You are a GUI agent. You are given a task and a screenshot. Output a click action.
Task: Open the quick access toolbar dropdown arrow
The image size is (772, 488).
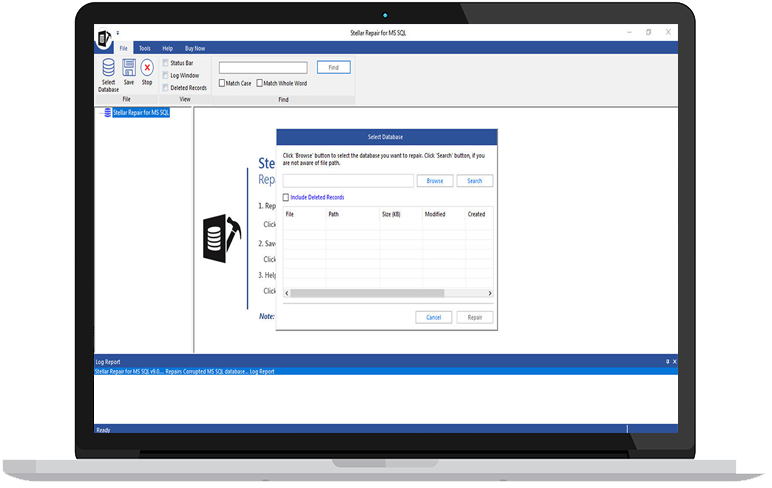pyautogui.click(x=118, y=33)
